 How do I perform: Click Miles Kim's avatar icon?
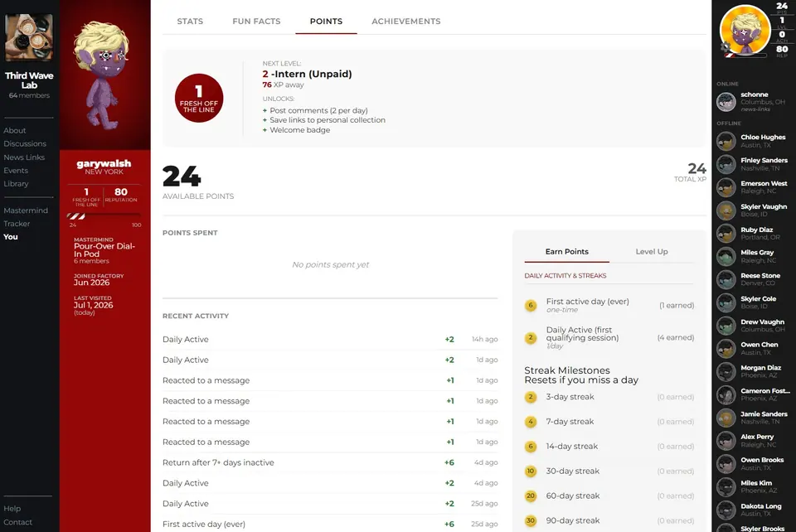pos(726,487)
